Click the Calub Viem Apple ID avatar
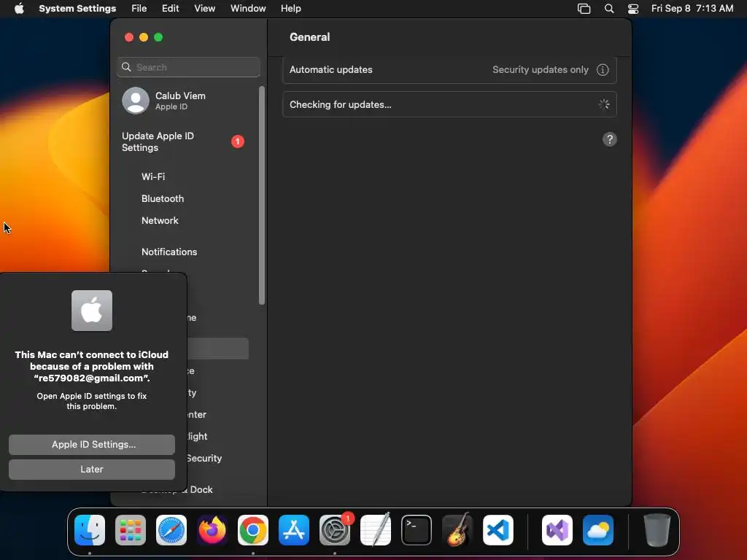This screenshot has width=747, height=560. [136, 101]
